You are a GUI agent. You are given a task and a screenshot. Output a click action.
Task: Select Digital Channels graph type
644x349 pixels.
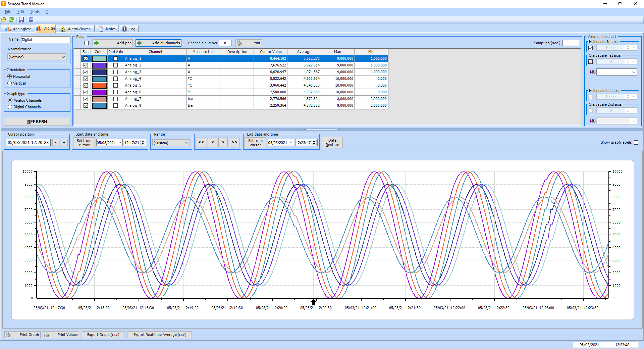coord(10,107)
